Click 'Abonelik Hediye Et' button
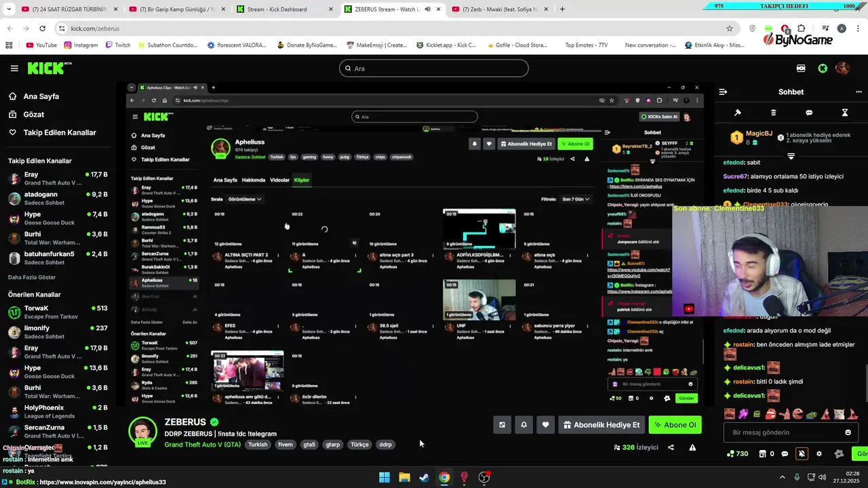This screenshot has height=488, width=868. pos(601,425)
